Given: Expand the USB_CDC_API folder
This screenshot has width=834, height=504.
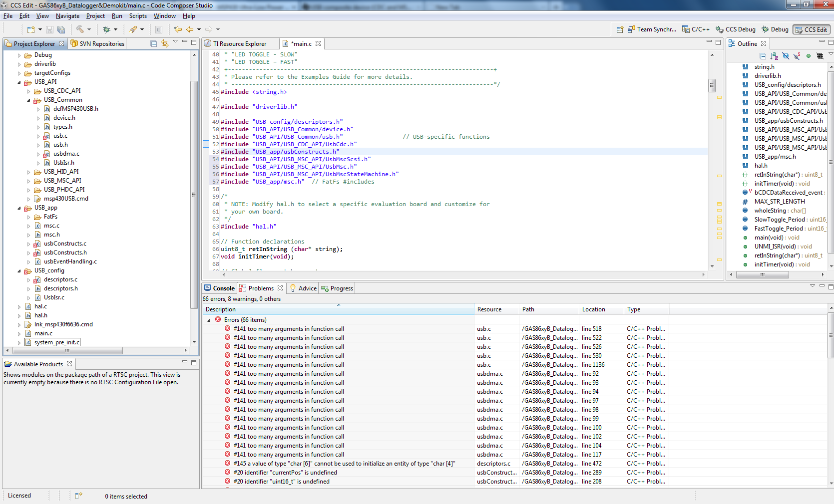Looking at the screenshot, I should (29, 91).
